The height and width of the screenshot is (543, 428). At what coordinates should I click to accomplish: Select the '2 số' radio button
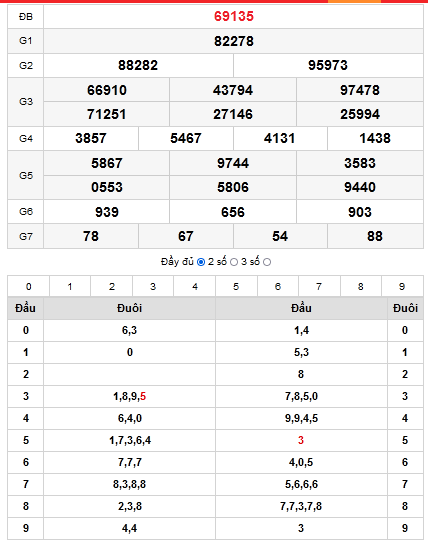[x=234, y=262]
